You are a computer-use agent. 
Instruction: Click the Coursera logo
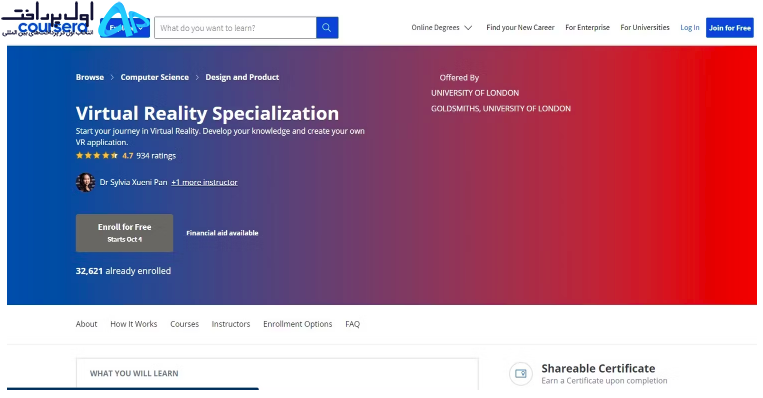(x=54, y=27)
